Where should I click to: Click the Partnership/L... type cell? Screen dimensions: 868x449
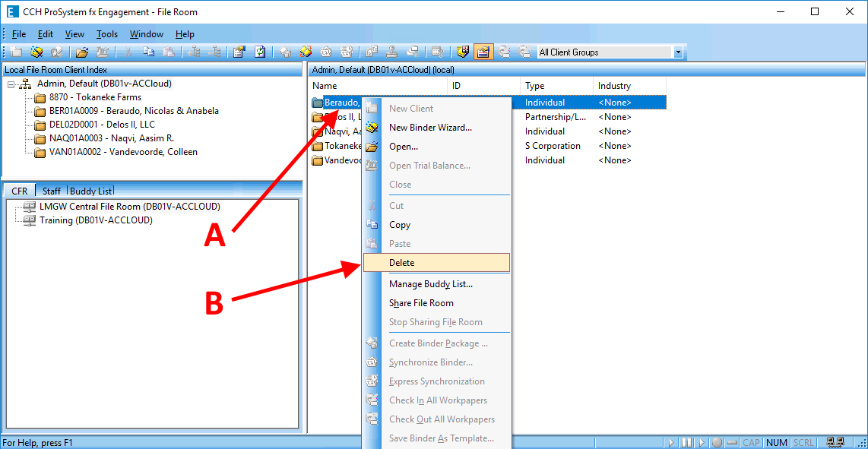(x=554, y=117)
